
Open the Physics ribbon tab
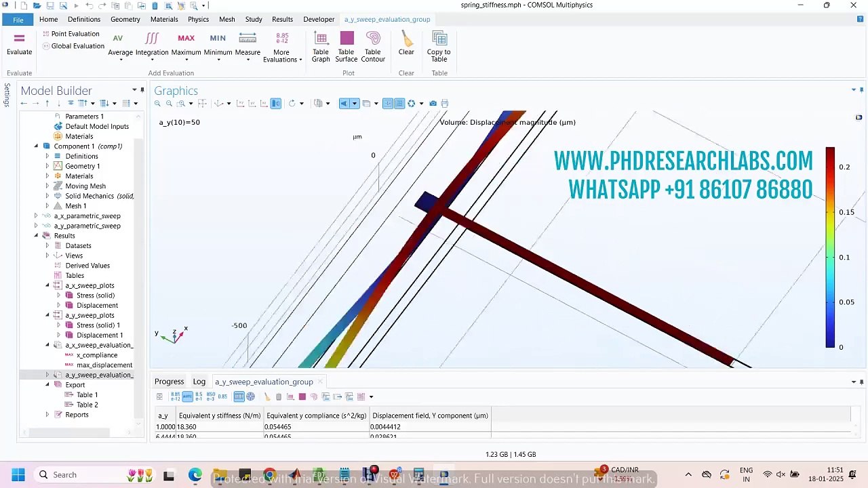tap(198, 20)
